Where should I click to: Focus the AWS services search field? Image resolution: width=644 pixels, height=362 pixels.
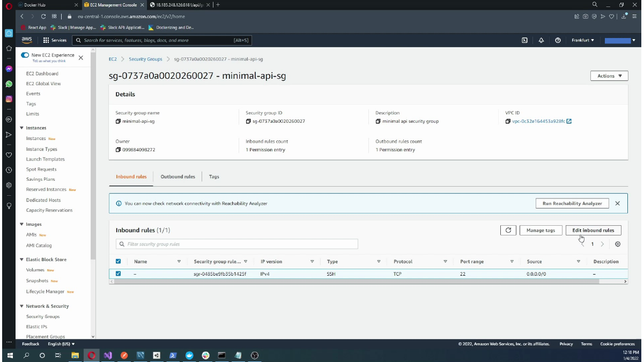(161, 40)
